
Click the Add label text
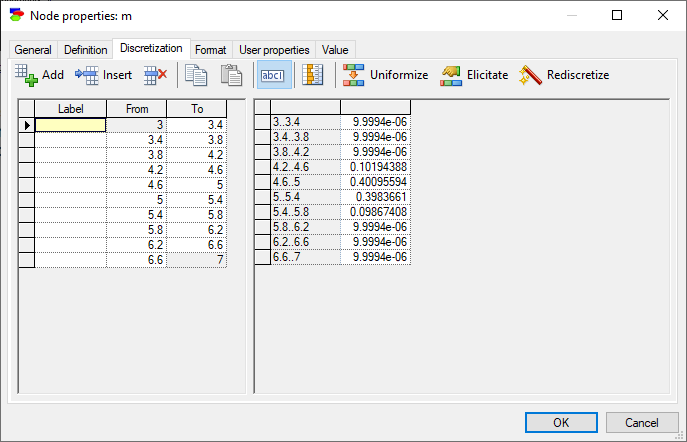click(53, 75)
